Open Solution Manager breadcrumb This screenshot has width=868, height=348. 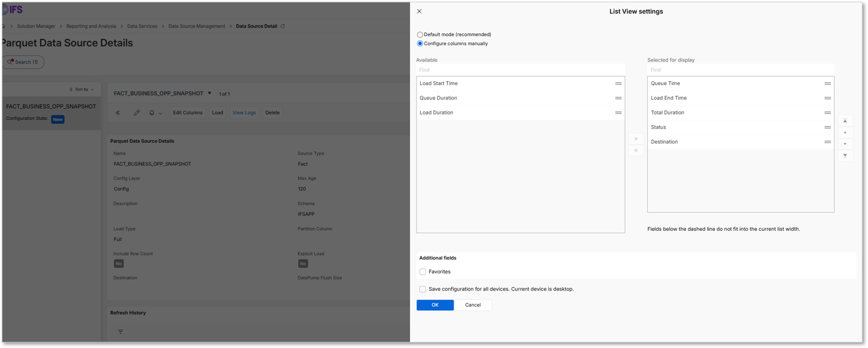tap(36, 26)
